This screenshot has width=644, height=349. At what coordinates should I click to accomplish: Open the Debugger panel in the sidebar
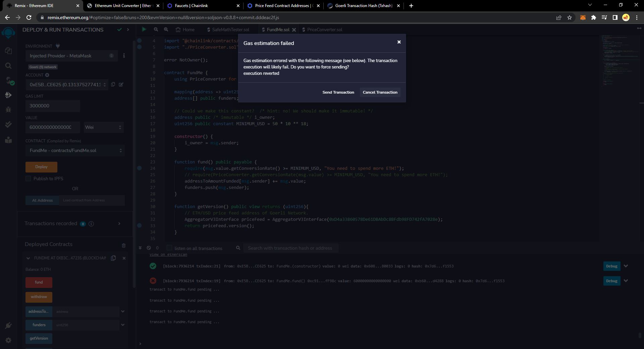pyautogui.click(x=8, y=110)
